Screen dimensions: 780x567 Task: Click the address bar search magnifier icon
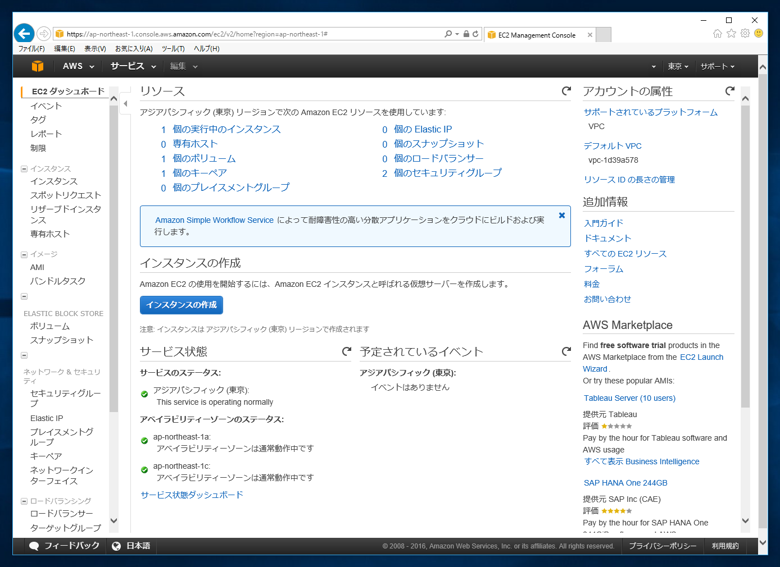[x=448, y=34]
